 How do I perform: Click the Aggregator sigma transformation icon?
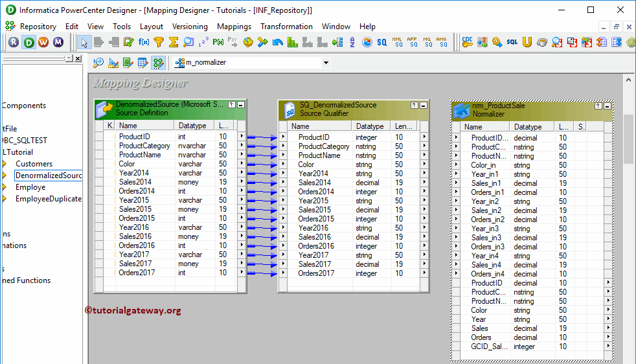(174, 42)
